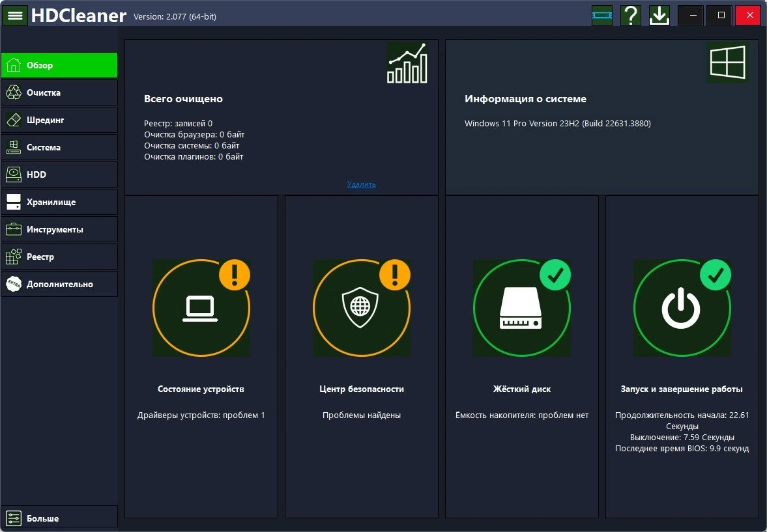Open the Очистка section
This screenshot has height=532, width=767.
point(59,92)
